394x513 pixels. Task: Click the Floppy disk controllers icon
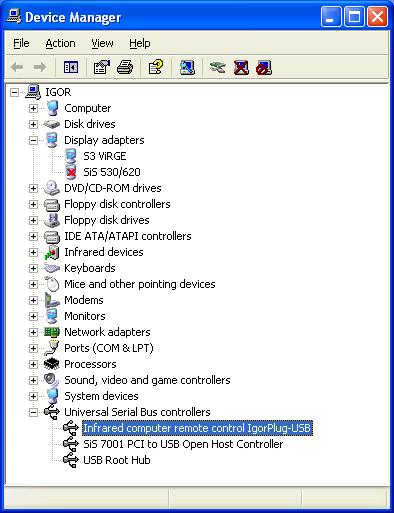pyautogui.click(x=52, y=204)
